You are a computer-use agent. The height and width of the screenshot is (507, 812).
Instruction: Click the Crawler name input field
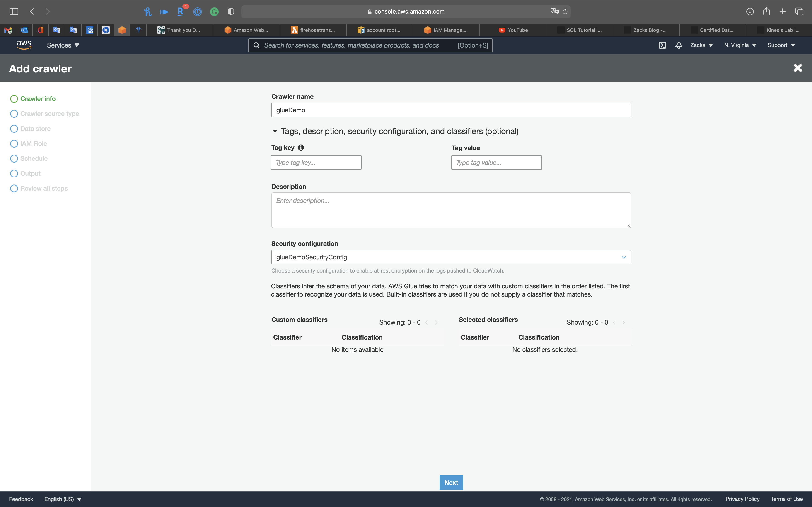[451, 110]
